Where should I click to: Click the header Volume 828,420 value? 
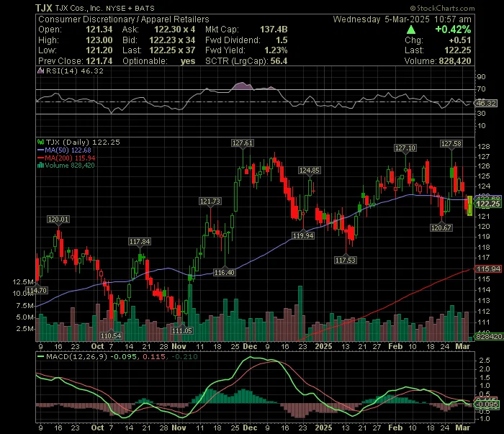tap(454, 61)
